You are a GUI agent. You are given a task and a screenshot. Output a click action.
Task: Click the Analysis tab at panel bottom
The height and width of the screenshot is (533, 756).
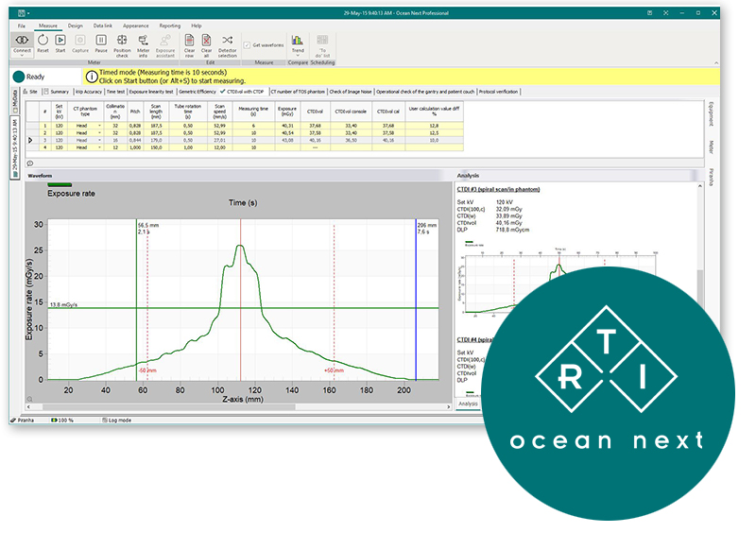[x=468, y=404]
